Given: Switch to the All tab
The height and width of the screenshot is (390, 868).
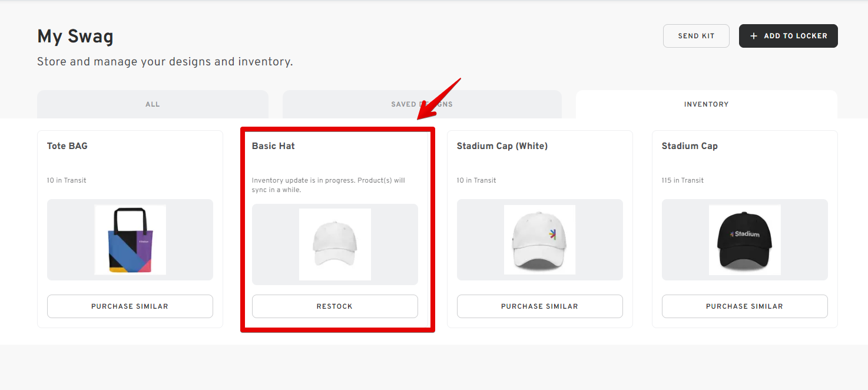Looking at the screenshot, I should [153, 104].
